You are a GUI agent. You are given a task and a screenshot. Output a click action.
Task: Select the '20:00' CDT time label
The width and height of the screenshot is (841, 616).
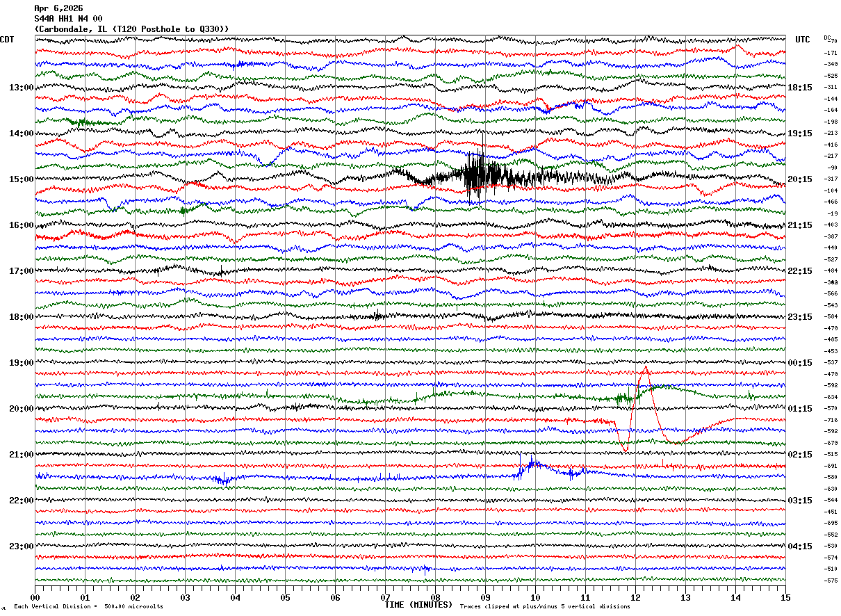21,409
